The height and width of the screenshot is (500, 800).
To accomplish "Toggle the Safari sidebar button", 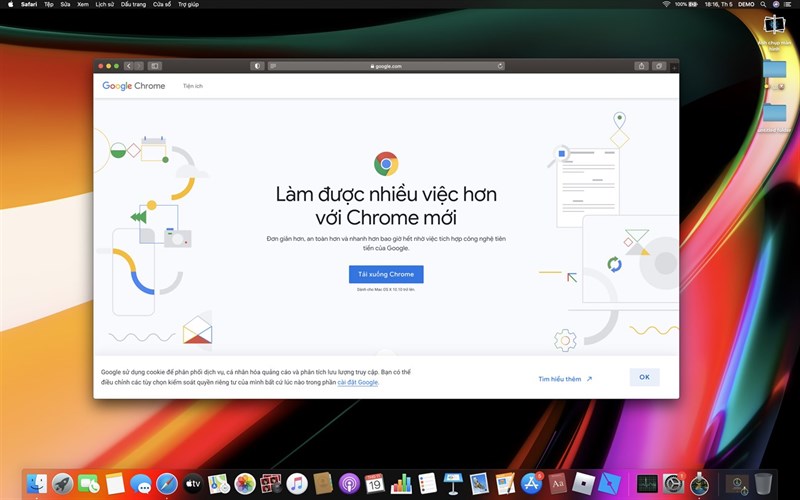I will tap(155, 66).
